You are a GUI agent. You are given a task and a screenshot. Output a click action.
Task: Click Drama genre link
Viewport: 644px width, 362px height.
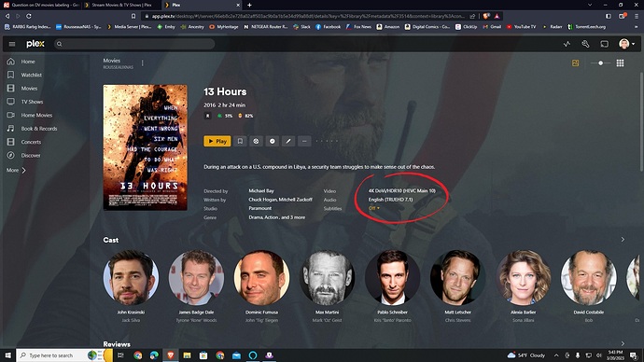point(256,217)
